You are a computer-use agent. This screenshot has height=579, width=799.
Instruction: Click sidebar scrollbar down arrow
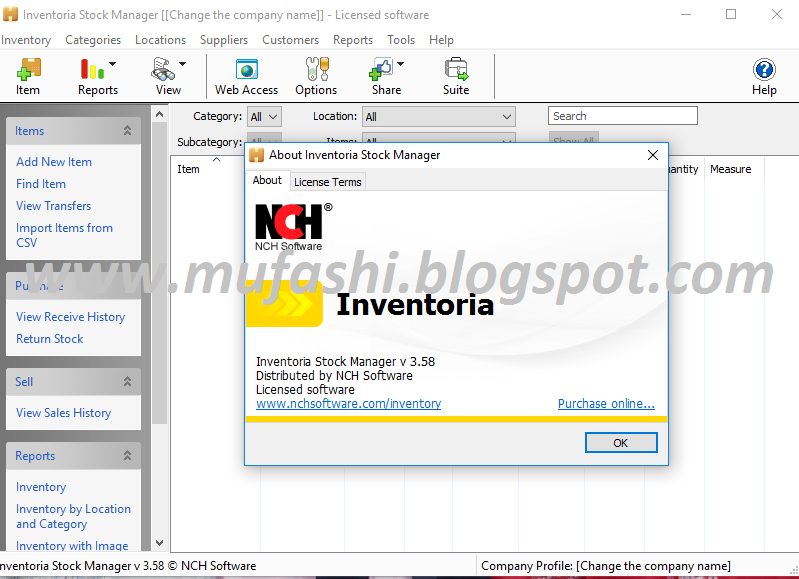(x=159, y=543)
